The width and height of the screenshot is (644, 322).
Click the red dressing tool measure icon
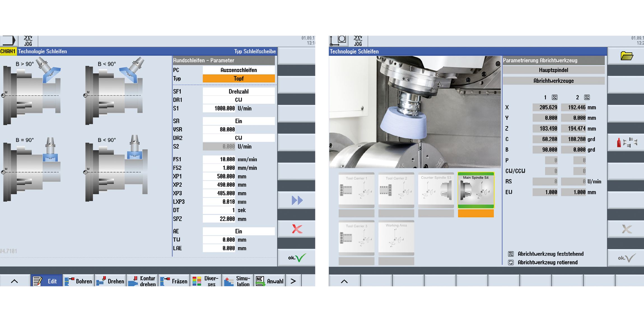click(627, 142)
